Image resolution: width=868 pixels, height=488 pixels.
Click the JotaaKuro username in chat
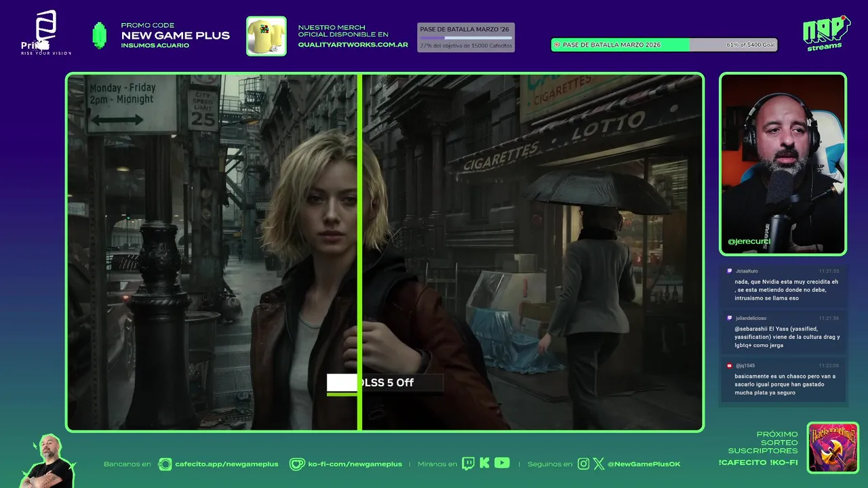pyautogui.click(x=747, y=271)
